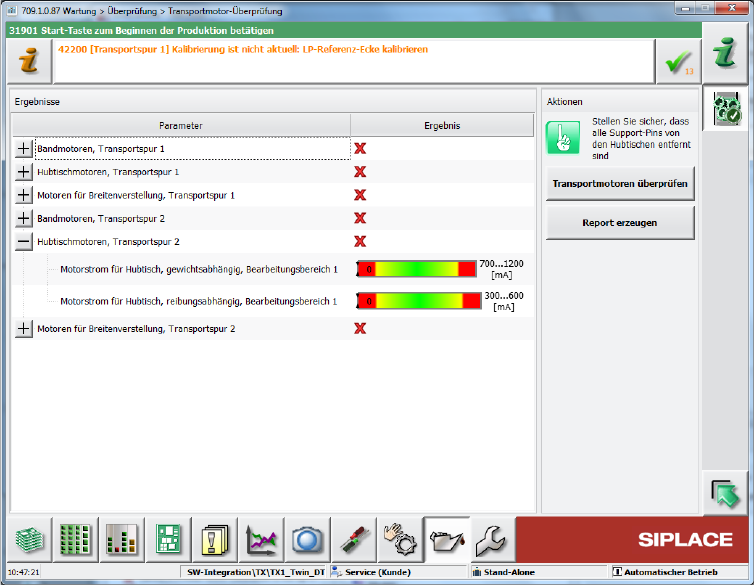Click the 42200 calibration warning message
The height and width of the screenshot is (585, 754).
click(243, 50)
